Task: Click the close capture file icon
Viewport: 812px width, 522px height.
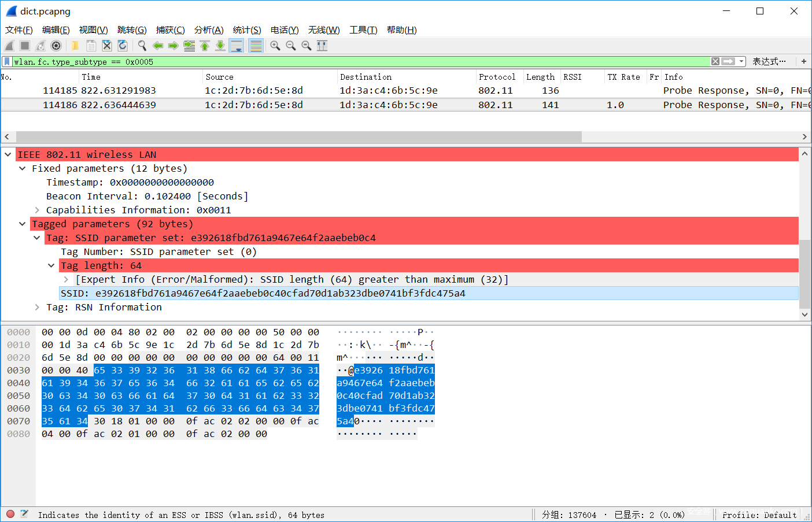Action: [106, 46]
